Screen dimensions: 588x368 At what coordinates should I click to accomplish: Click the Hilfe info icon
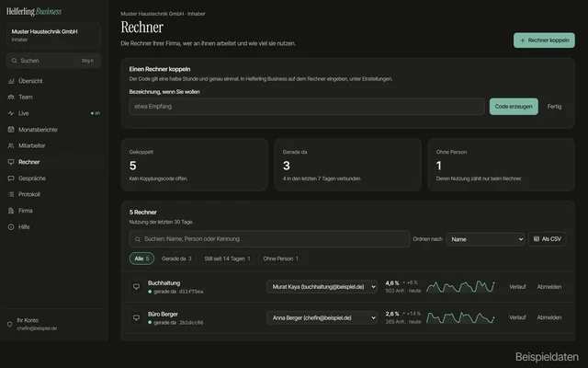coord(11,227)
